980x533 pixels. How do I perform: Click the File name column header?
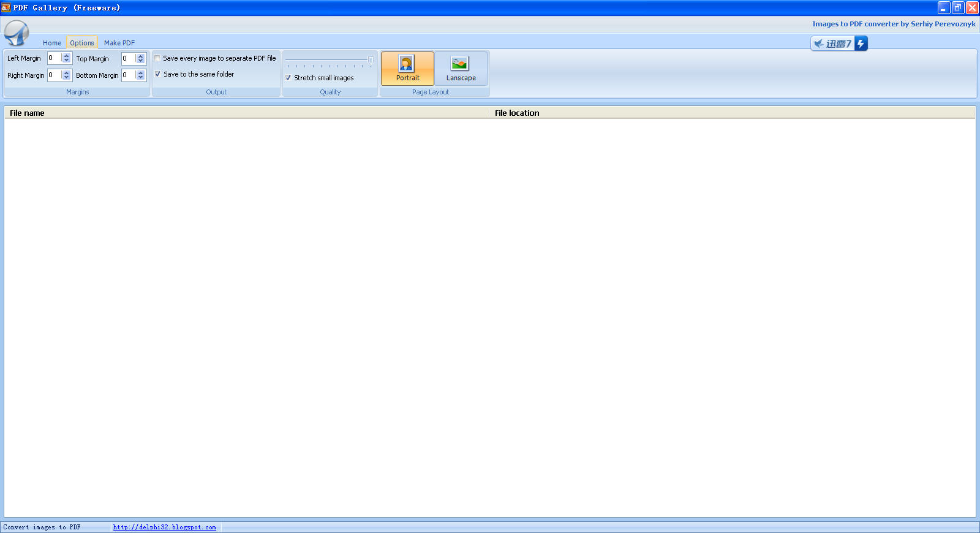click(x=247, y=113)
